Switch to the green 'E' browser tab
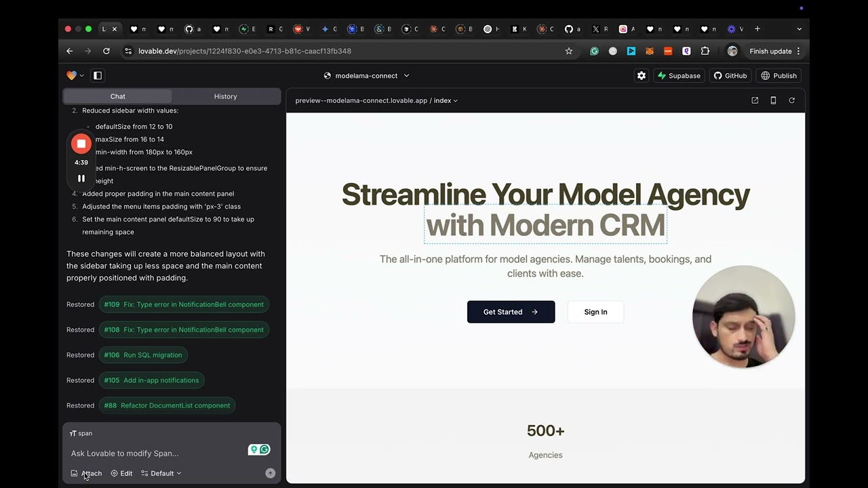868x488 pixels. pyautogui.click(x=247, y=29)
